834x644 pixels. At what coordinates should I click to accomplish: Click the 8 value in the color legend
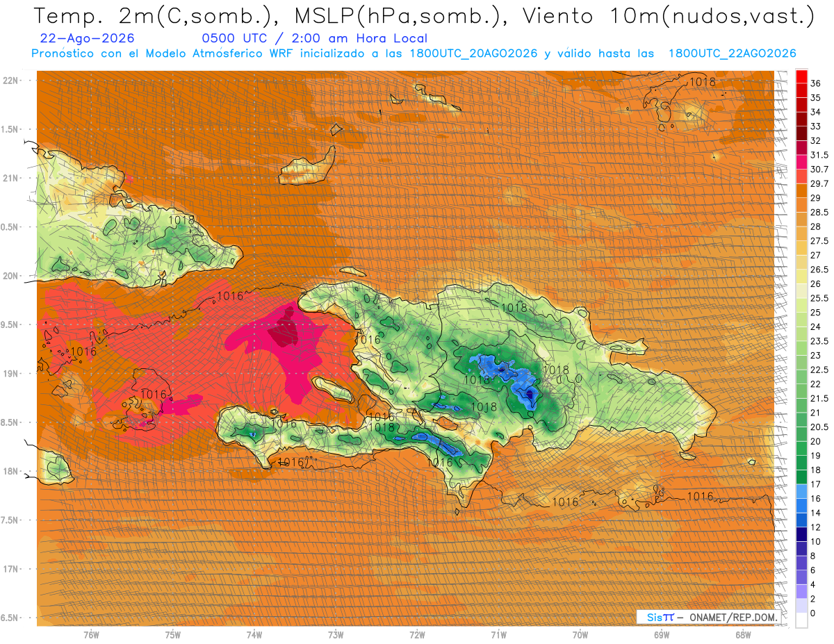(x=813, y=556)
